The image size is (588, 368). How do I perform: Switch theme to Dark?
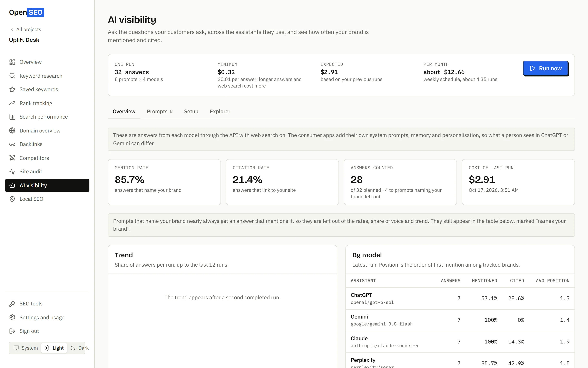79,348
